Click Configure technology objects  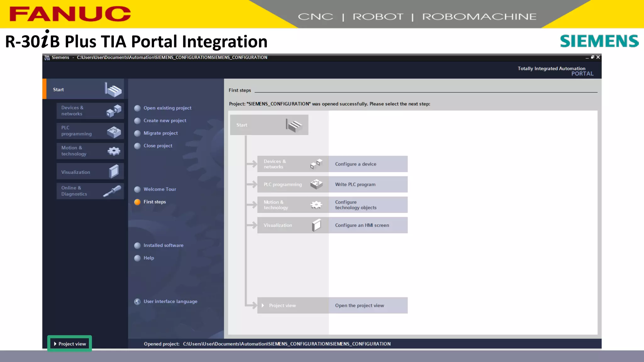[368, 205]
